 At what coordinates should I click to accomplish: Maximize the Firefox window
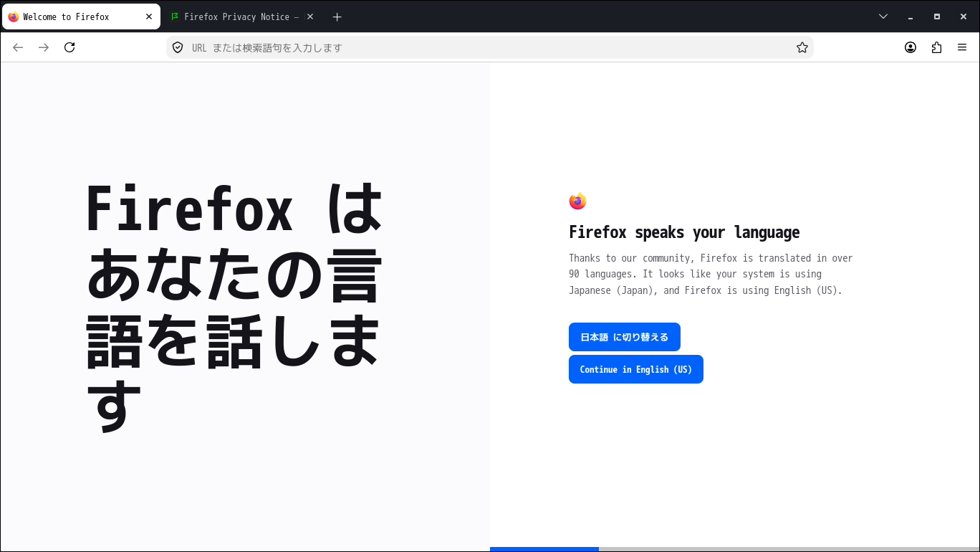(936, 16)
